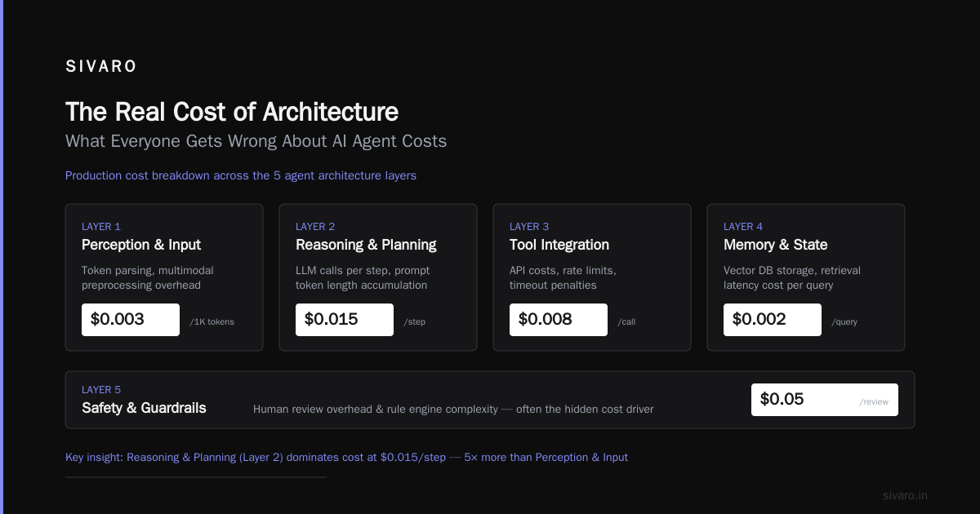980x514 pixels.
Task: Click the "LAYER 3" label
Action: [529, 227]
